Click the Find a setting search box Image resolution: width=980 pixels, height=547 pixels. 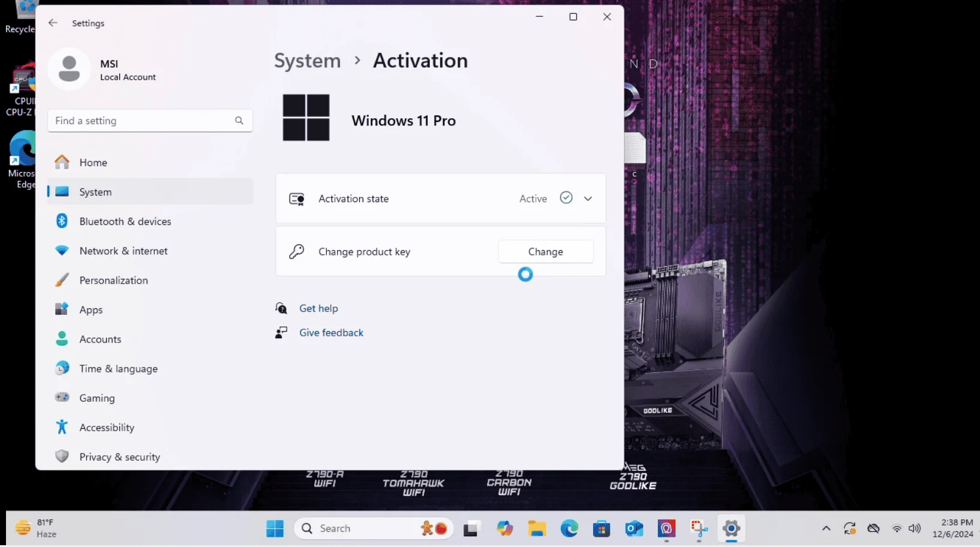pyautogui.click(x=150, y=121)
